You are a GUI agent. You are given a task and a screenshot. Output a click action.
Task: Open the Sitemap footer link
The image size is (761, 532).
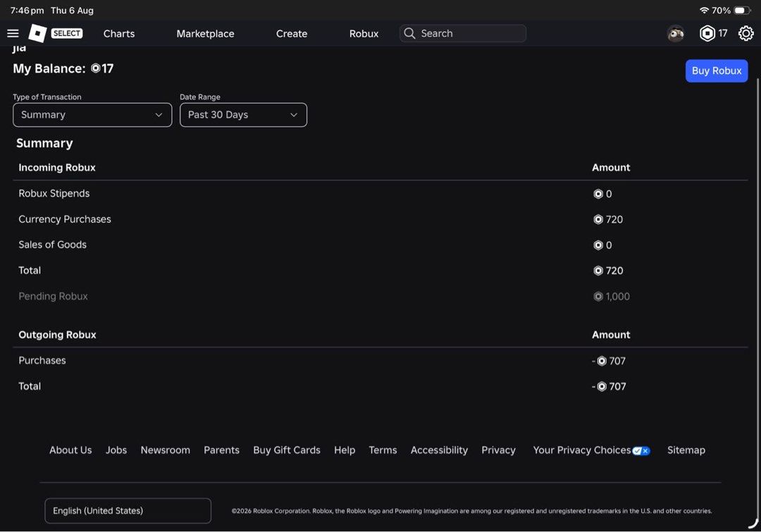[686, 450]
